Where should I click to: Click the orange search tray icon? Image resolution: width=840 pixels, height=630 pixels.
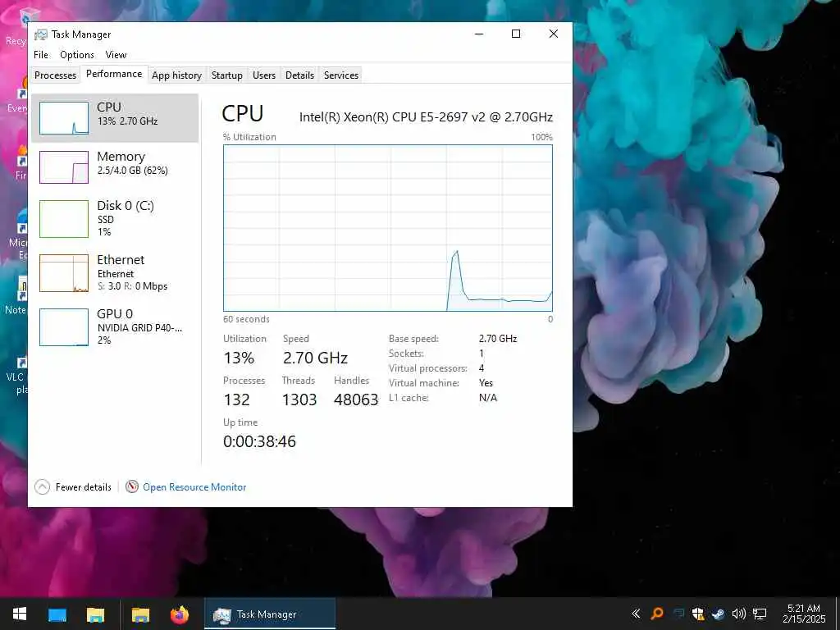[x=657, y=614]
